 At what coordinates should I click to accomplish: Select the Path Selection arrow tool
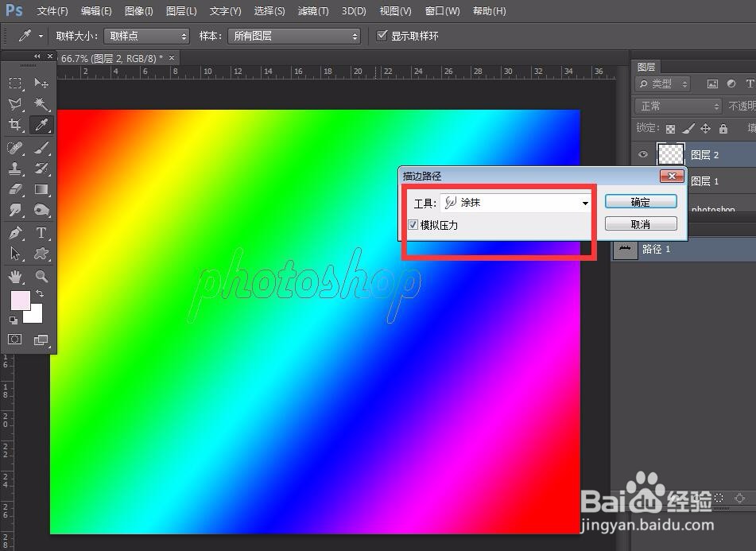pos(15,254)
